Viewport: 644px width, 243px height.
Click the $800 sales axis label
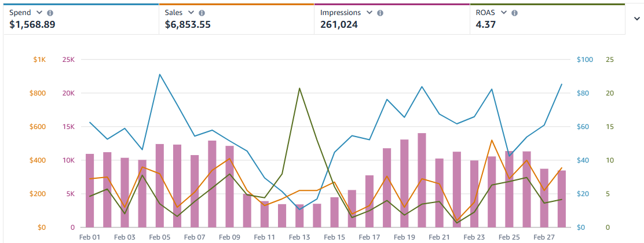(38, 93)
